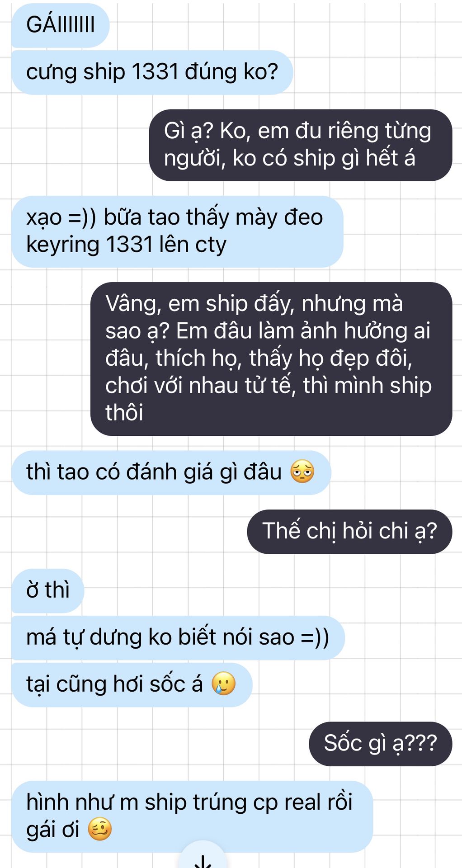Screen dimensions: 462x868
Task: Select the 'tại cũng hơi sốc á' bubble
Action: coord(132,685)
